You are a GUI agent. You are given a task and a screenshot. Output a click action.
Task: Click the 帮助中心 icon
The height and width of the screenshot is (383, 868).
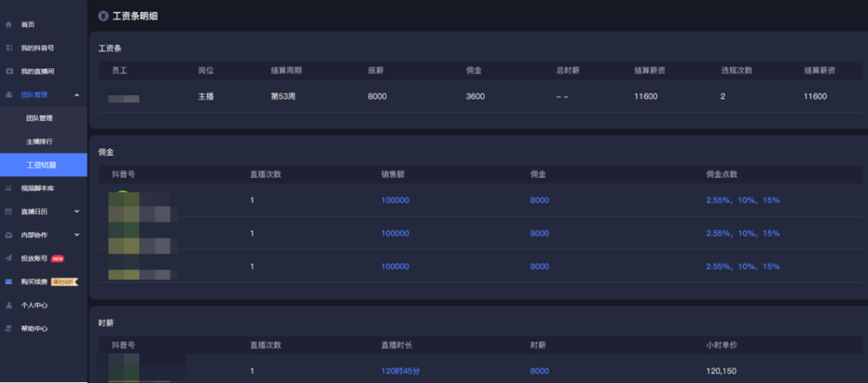[9, 328]
